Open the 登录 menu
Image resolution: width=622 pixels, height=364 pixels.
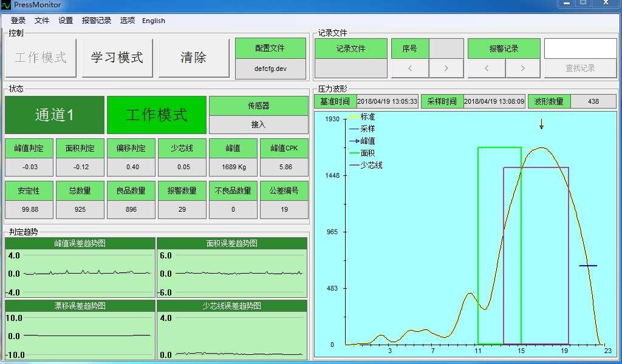click(18, 21)
